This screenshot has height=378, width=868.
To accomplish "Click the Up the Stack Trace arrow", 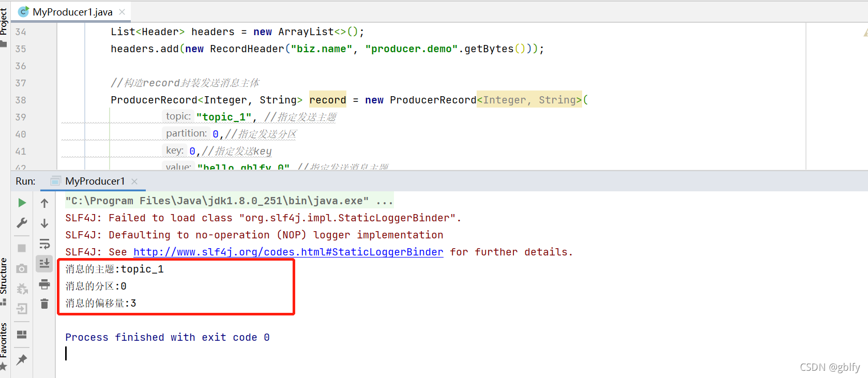I will [x=44, y=203].
